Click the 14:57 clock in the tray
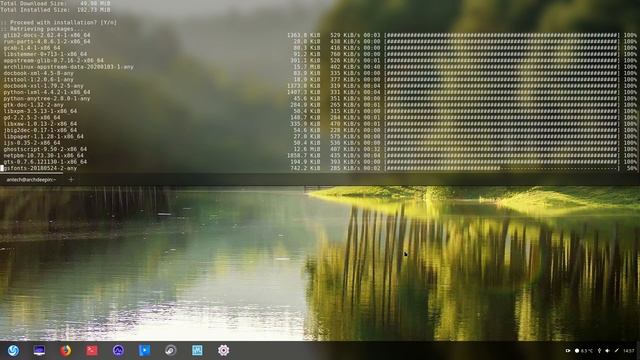This screenshot has width=640, height=360. coord(629,351)
